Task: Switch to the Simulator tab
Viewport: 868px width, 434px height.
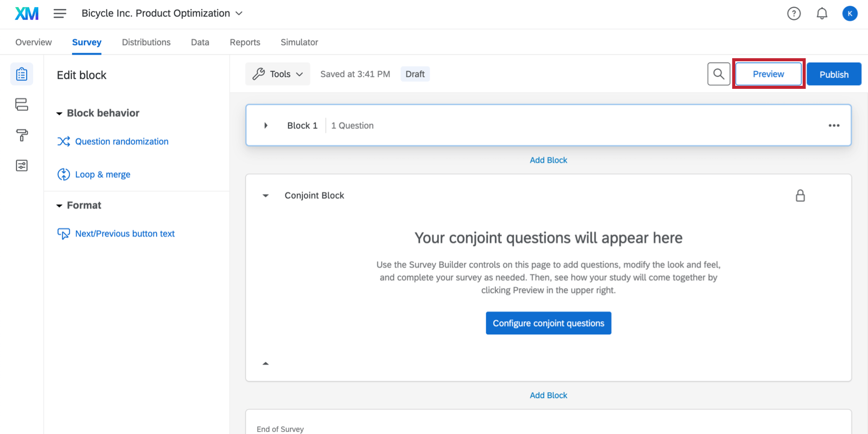Action: (299, 42)
